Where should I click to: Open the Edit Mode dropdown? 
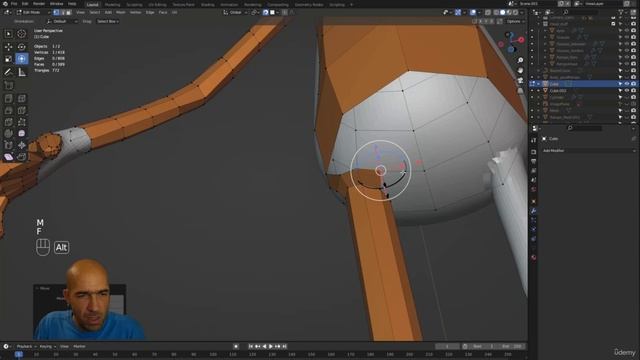click(33, 13)
